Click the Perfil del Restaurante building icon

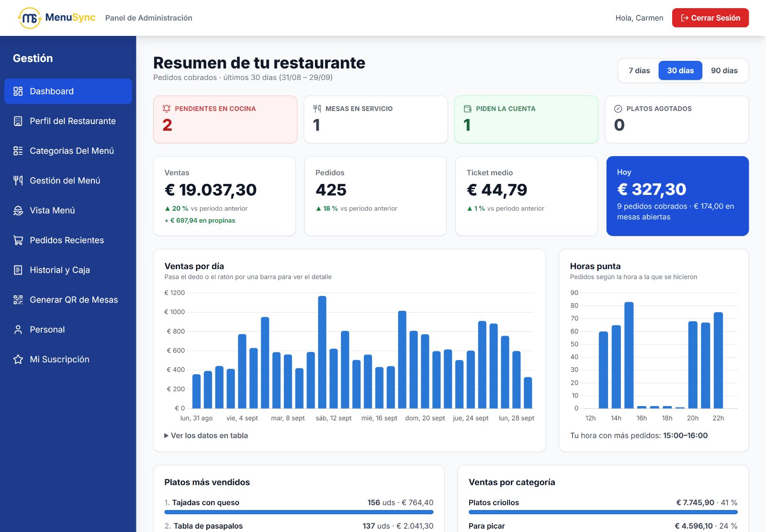pos(18,121)
